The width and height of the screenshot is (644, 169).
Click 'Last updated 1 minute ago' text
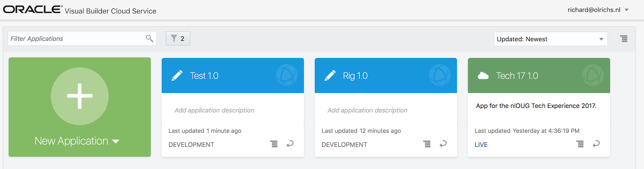pyautogui.click(x=205, y=131)
